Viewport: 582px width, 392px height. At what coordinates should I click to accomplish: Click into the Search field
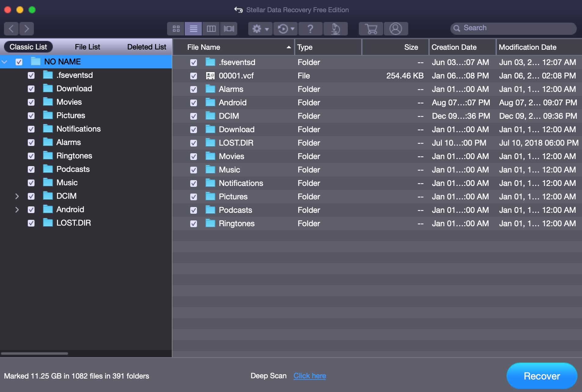[x=513, y=28]
